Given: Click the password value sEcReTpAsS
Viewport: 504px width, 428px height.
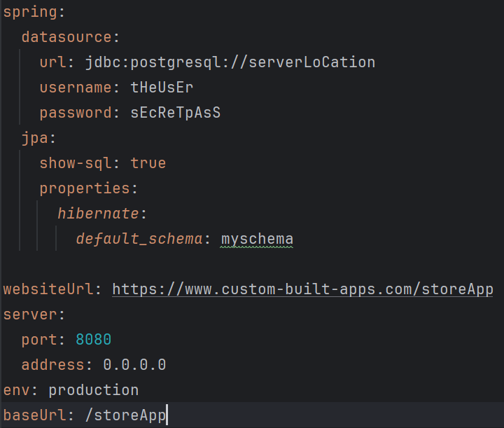Looking at the screenshot, I should click(175, 113).
